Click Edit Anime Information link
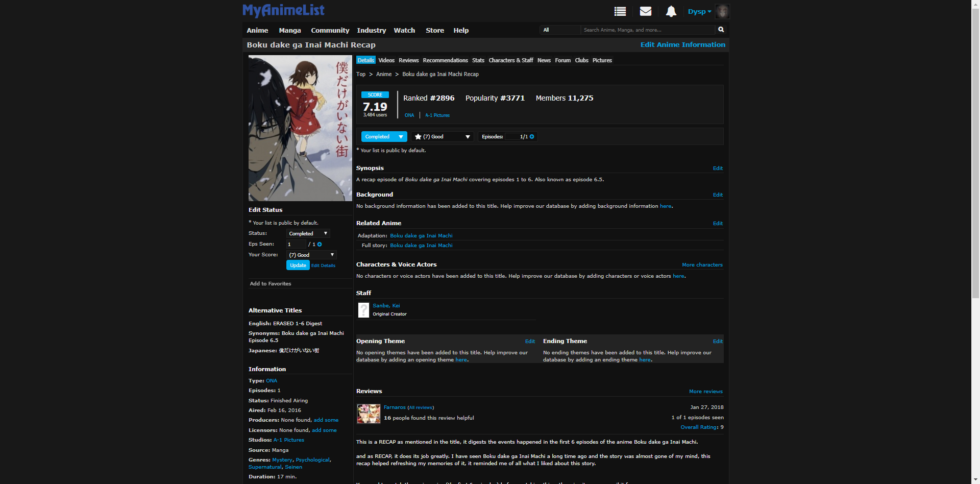980x484 pixels. pyautogui.click(x=683, y=44)
